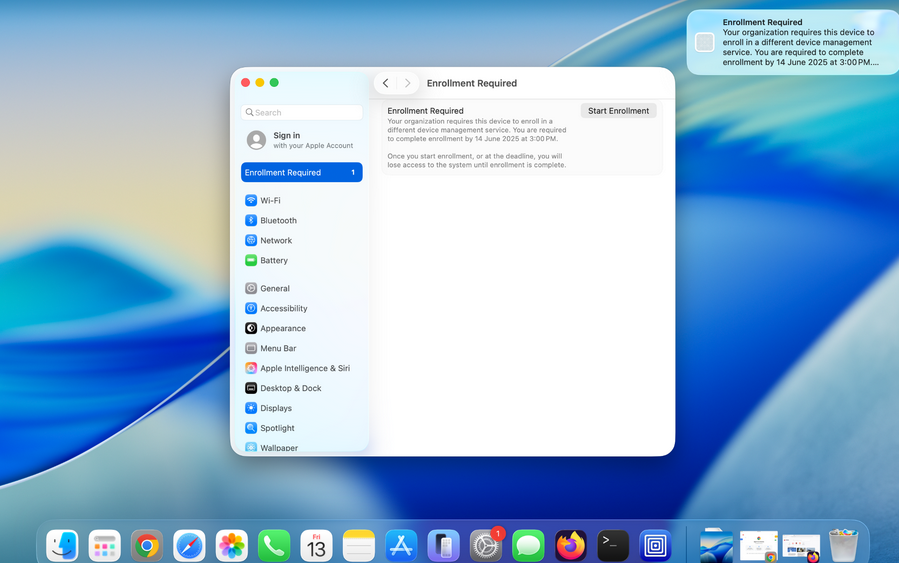Open Network settings icon
899x563 pixels.
(251, 240)
